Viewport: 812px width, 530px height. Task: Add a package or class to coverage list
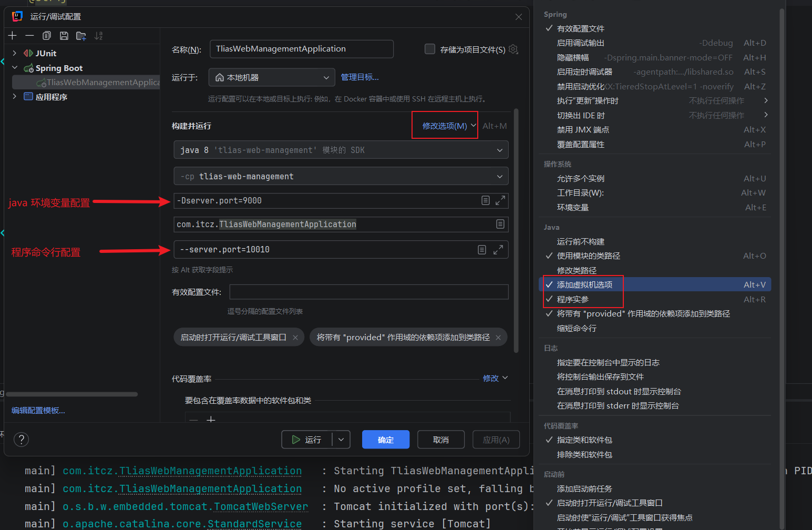tap(211, 420)
